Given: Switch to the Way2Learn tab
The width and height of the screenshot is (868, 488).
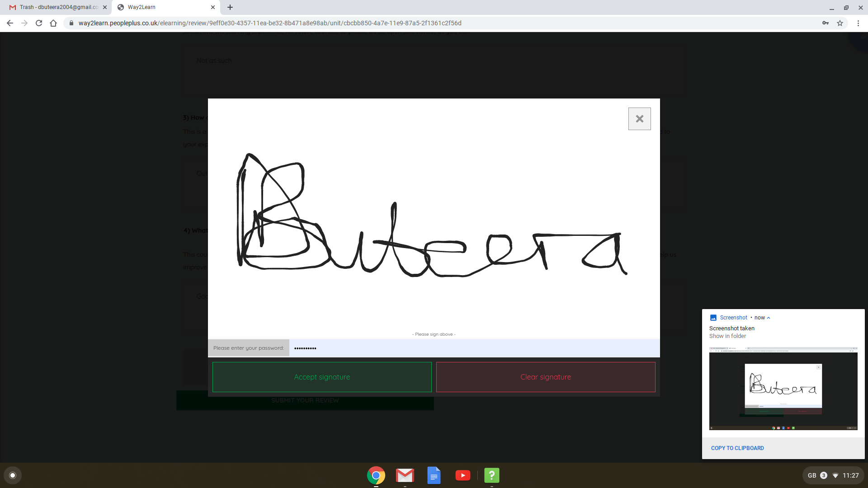Looking at the screenshot, I should pos(154,7).
